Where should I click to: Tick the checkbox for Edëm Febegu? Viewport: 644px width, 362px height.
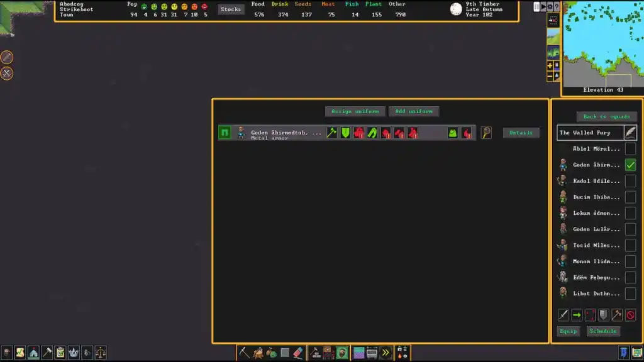coord(630,277)
